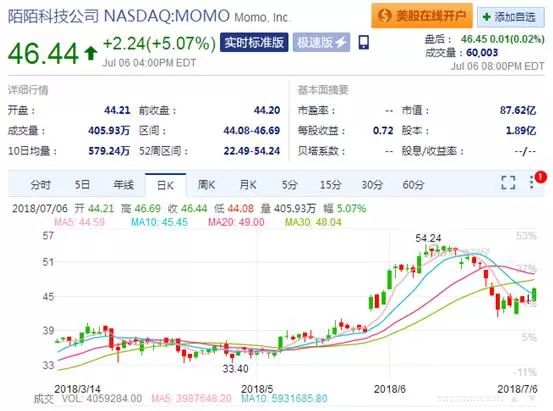Select the 月K monthly candlestick tab
The image size is (553, 411).
(x=248, y=185)
